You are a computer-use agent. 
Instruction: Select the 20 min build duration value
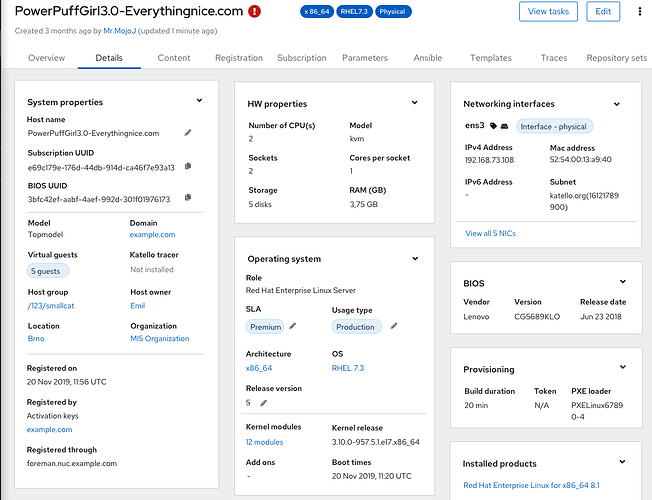pos(476,405)
